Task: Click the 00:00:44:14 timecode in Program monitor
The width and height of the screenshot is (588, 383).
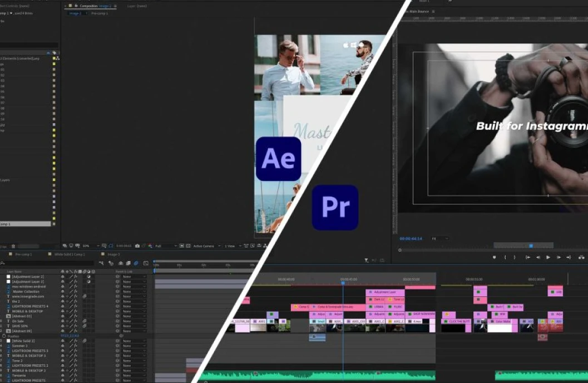Action: pyautogui.click(x=411, y=239)
